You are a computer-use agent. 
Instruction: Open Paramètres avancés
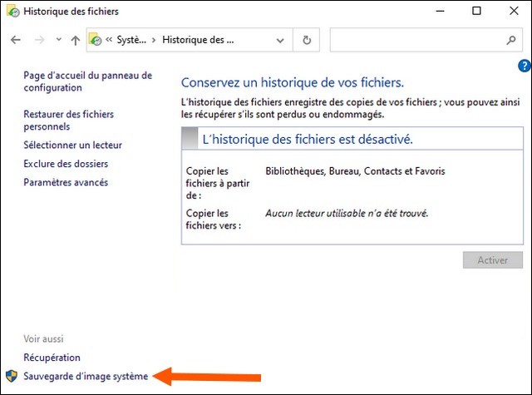point(66,182)
